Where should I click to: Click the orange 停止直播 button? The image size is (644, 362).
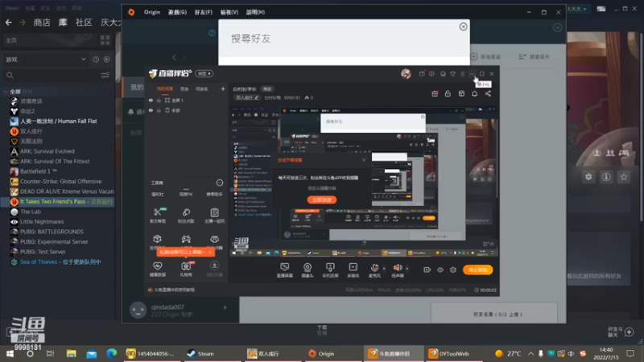point(477,269)
